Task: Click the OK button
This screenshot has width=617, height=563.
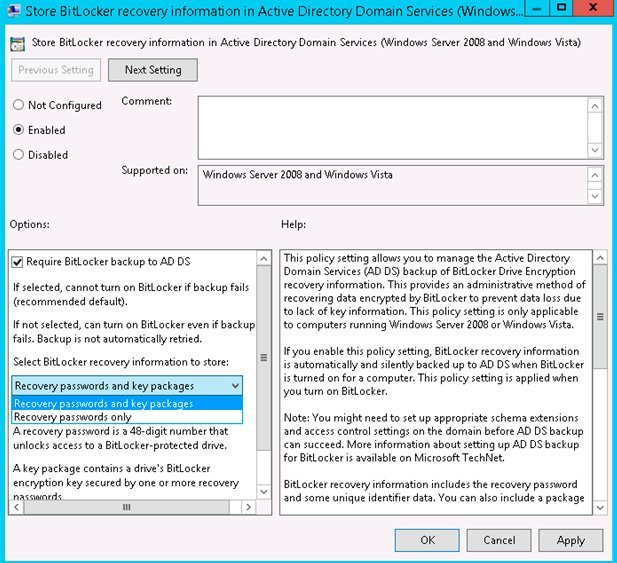Action: pos(427,540)
